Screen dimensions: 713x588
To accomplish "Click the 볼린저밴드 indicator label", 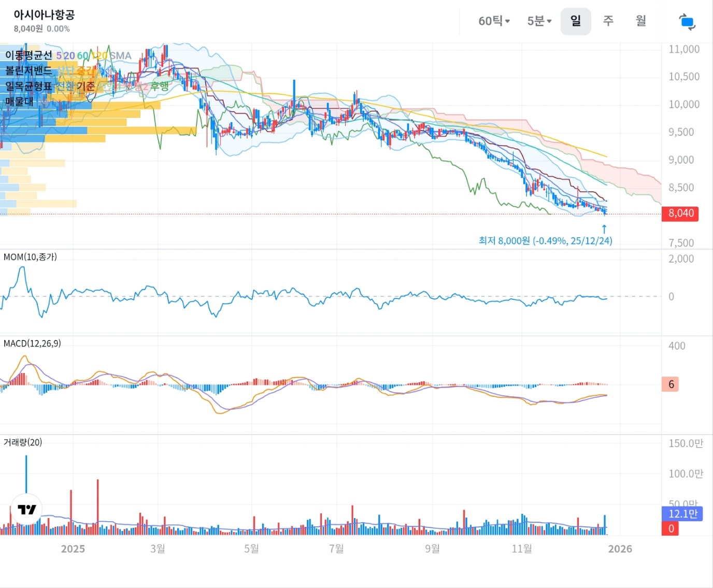I will click(x=29, y=70).
